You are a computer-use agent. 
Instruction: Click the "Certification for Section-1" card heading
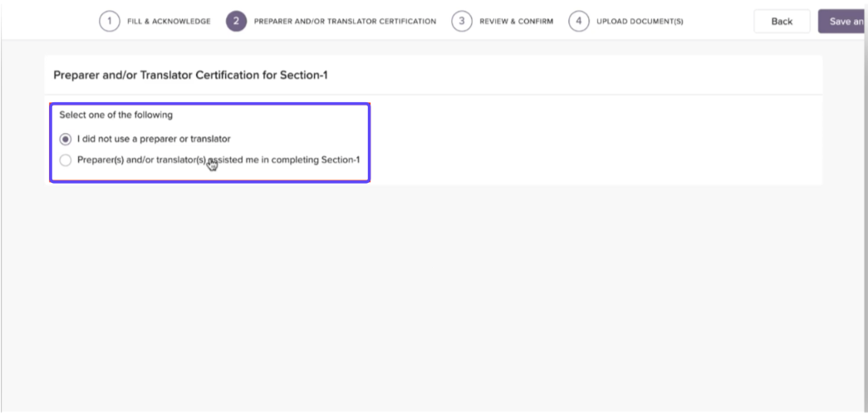pyautogui.click(x=191, y=75)
